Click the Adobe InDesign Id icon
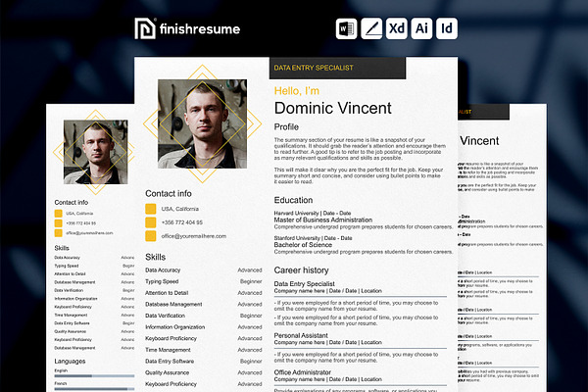Viewport: 588px width, 392px height. 447,28
